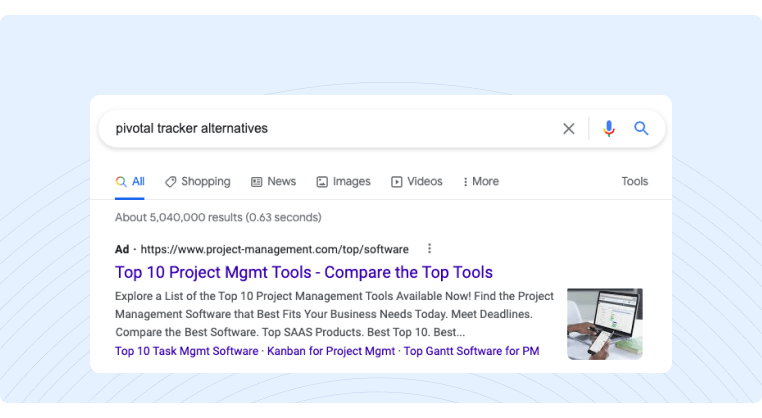Click the laptop thumbnail image in the ad
The image size is (762, 418).
[605, 324]
